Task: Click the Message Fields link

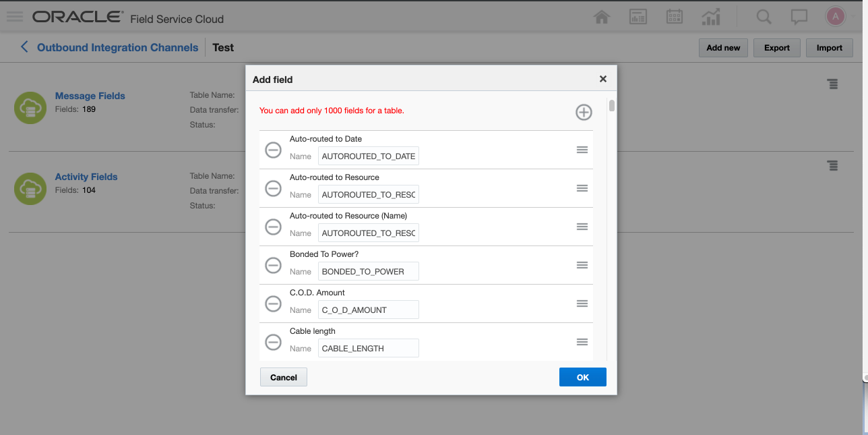Action: (90, 96)
